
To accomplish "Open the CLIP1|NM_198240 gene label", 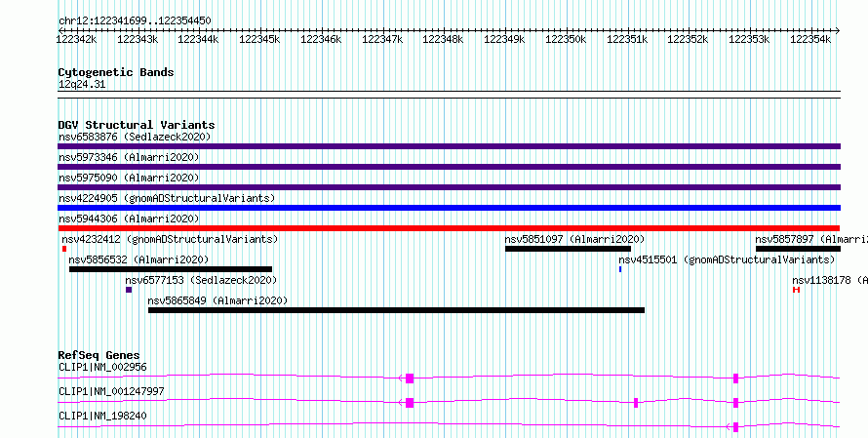I will coord(102,416).
